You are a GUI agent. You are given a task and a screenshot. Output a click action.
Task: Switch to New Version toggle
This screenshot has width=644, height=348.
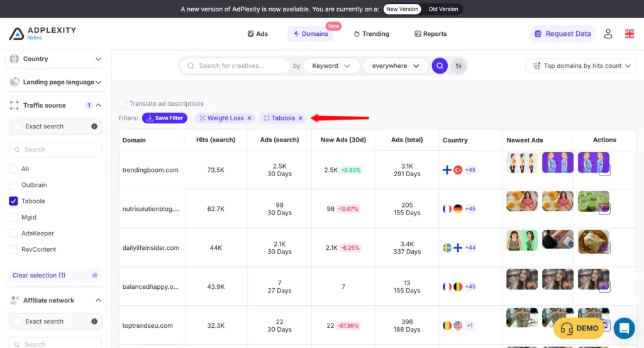[402, 9]
